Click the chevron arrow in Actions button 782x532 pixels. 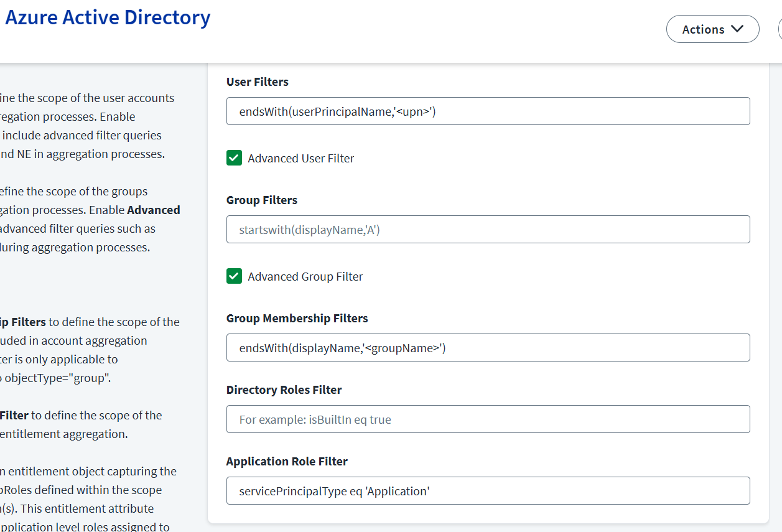coord(737,29)
